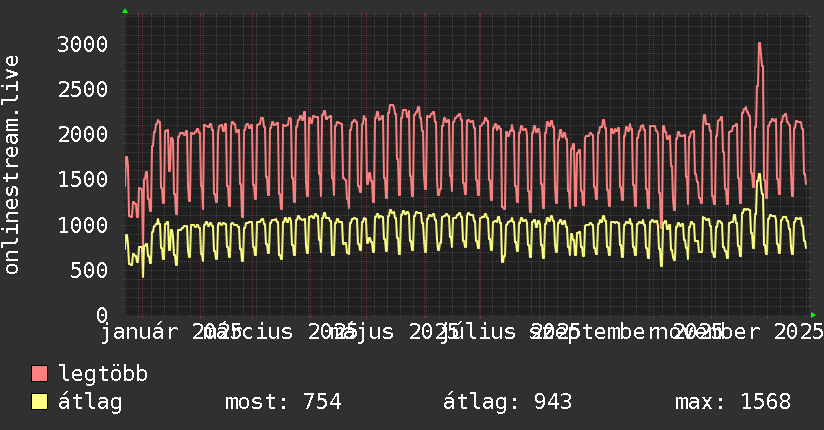Click the green arrow at x-axis end
Viewport: 824px width, 430px height.
(x=813, y=315)
